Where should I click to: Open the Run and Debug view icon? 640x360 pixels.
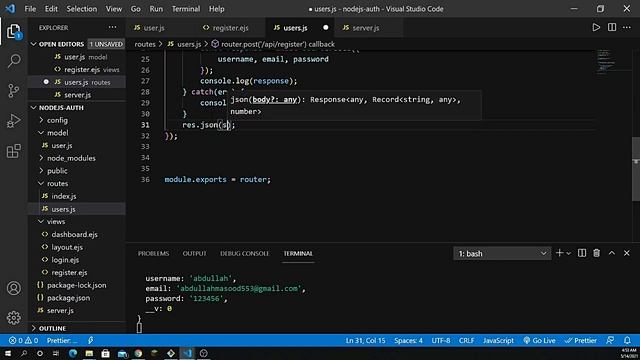(x=14, y=121)
